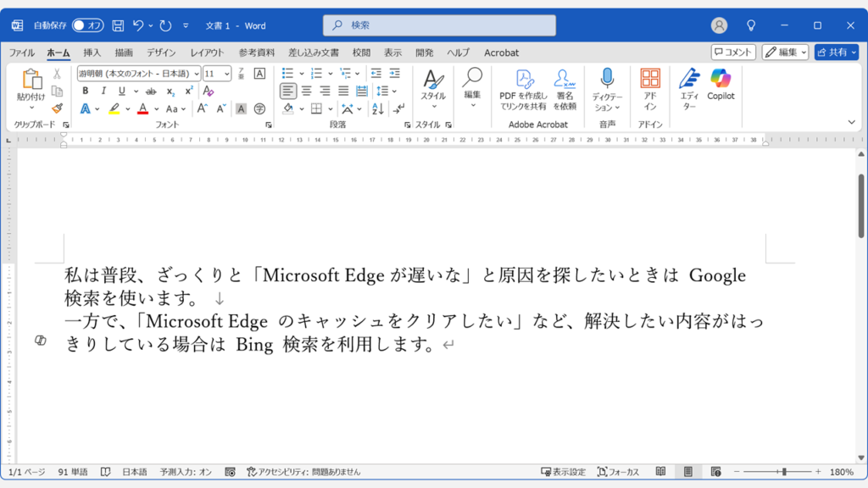Switch to the Layout (レイアウト) tab
The image size is (868, 488).
point(207,53)
